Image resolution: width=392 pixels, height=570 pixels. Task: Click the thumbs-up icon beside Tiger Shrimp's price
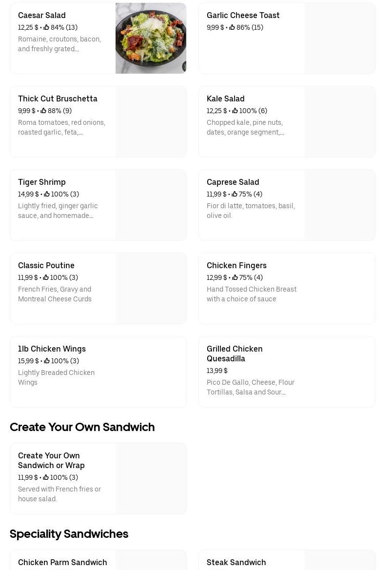[47, 195]
